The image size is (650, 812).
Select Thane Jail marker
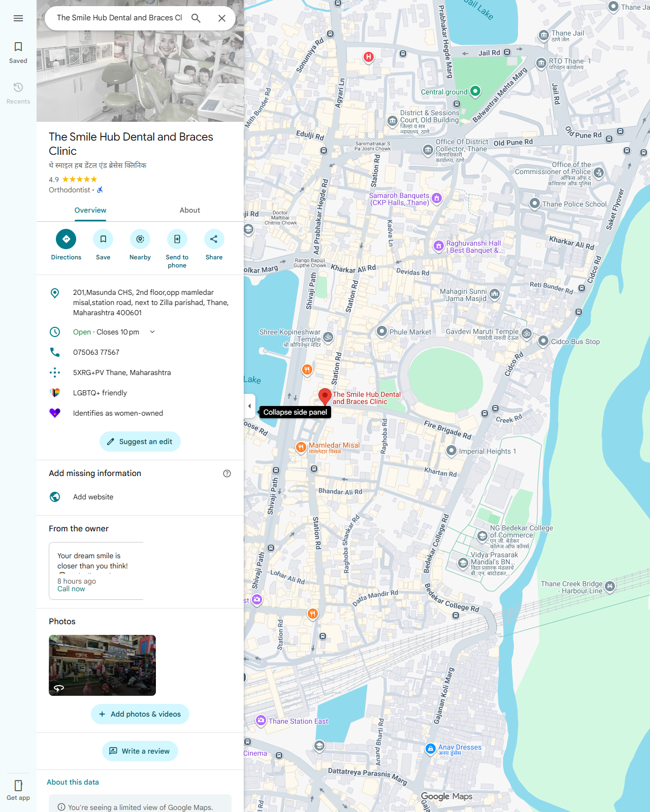544,36
